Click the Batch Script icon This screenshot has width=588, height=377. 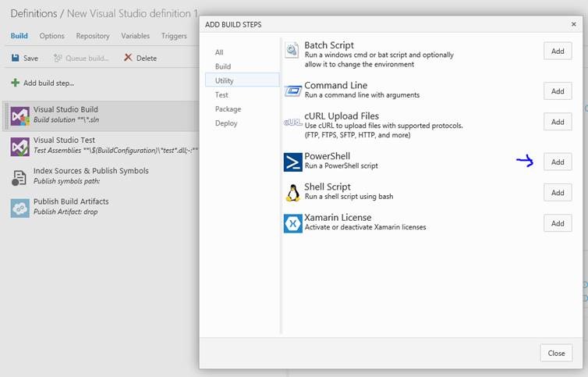point(292,50)
